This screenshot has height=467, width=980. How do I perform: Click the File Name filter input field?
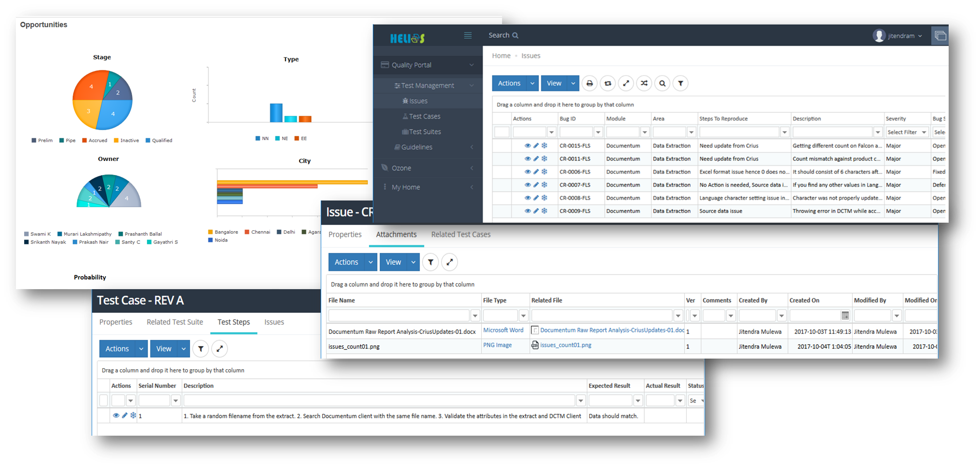click(x=398, y=316)
